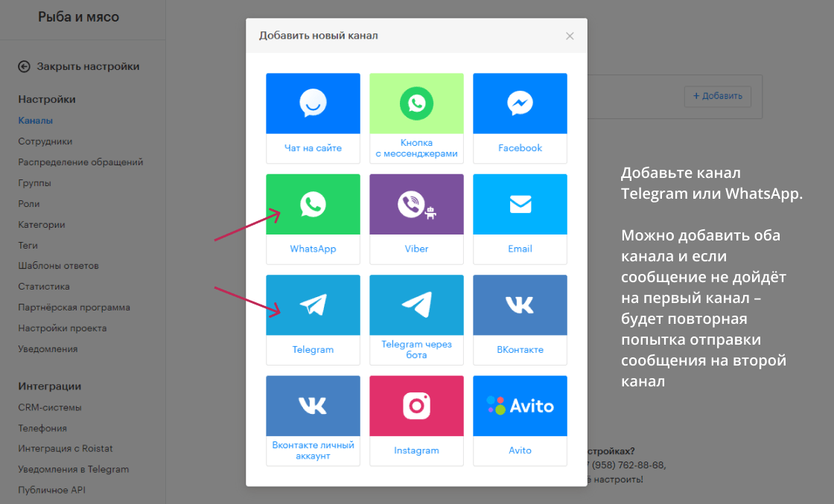This screenshot has height=504, width=834.
Task: Select the Чат на сайте channel icon
Action: click(313, 103)
